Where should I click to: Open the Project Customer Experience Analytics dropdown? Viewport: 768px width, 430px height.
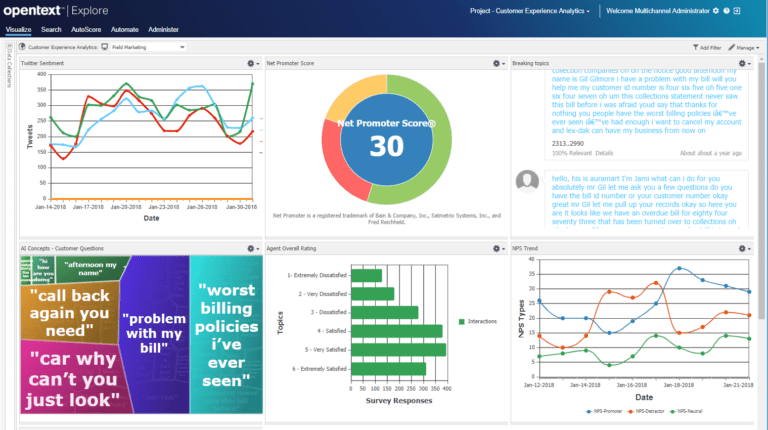tap(529, 11)
